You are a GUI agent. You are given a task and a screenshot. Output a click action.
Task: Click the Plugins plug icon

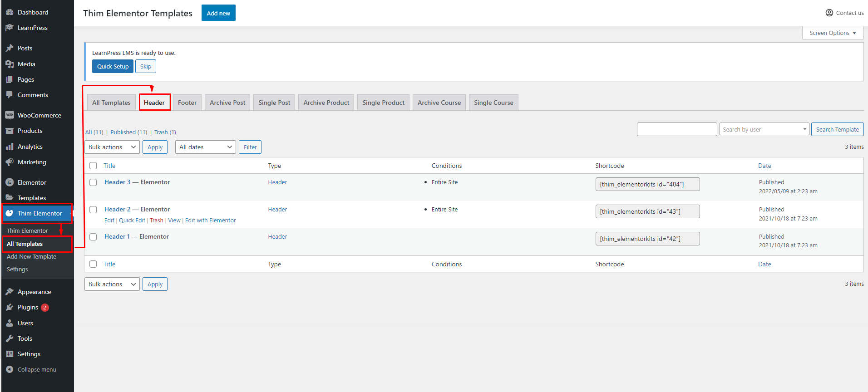(10, 307)
